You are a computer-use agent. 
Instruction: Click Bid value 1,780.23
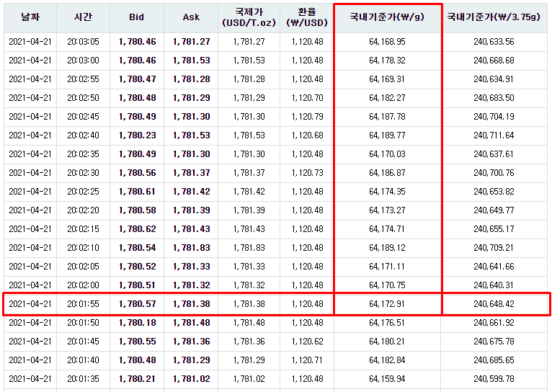(x=138, y=135)
